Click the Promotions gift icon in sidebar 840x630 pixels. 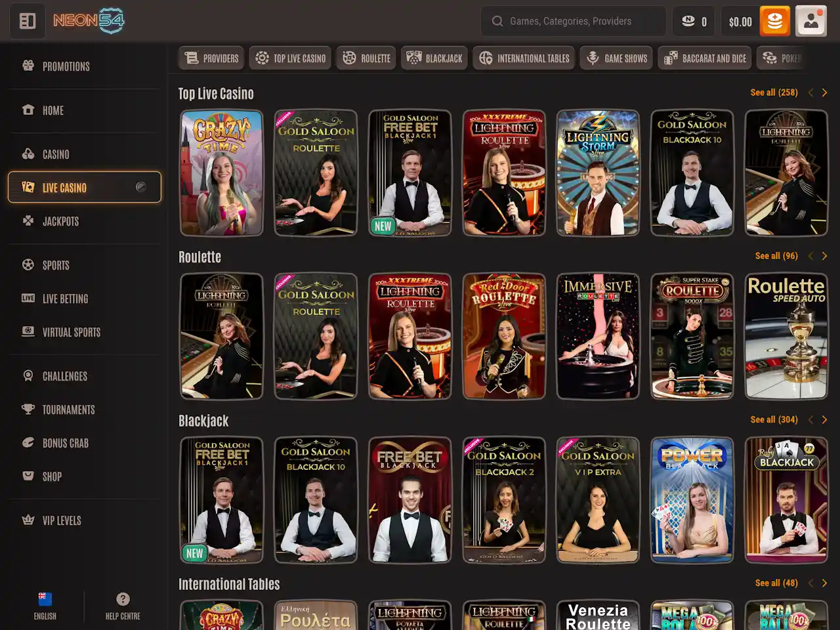pyautogui.click(x=28, y=66)
